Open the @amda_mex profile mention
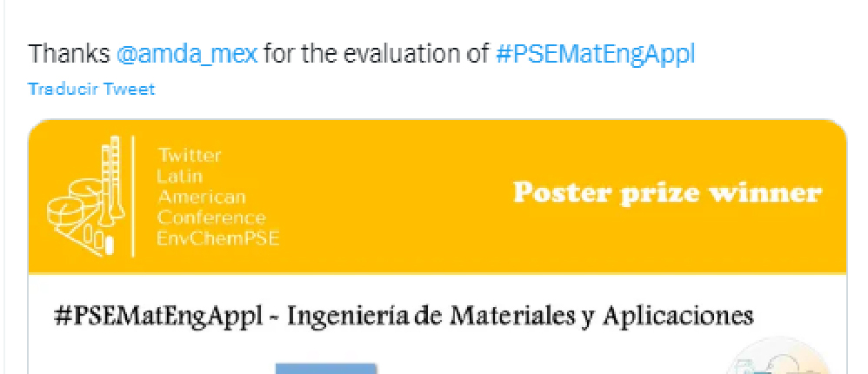 [x=187, y=54]
